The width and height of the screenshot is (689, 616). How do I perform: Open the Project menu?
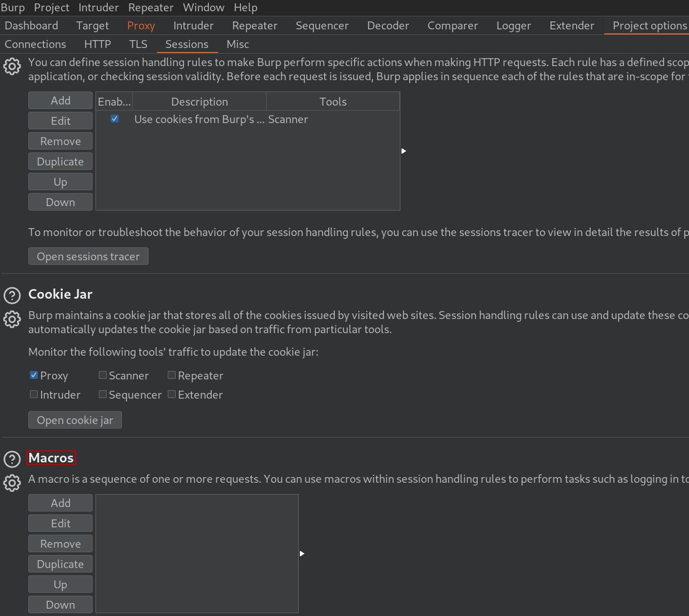(51, 7)
